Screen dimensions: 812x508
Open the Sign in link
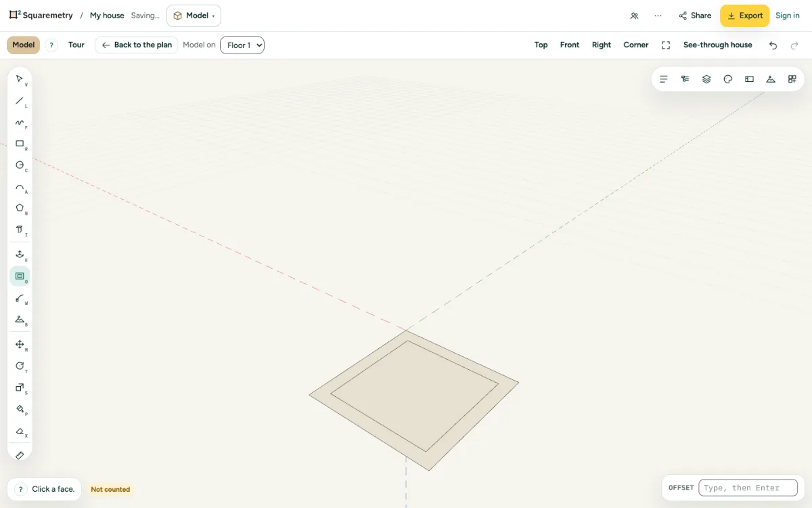click(788, 16)
